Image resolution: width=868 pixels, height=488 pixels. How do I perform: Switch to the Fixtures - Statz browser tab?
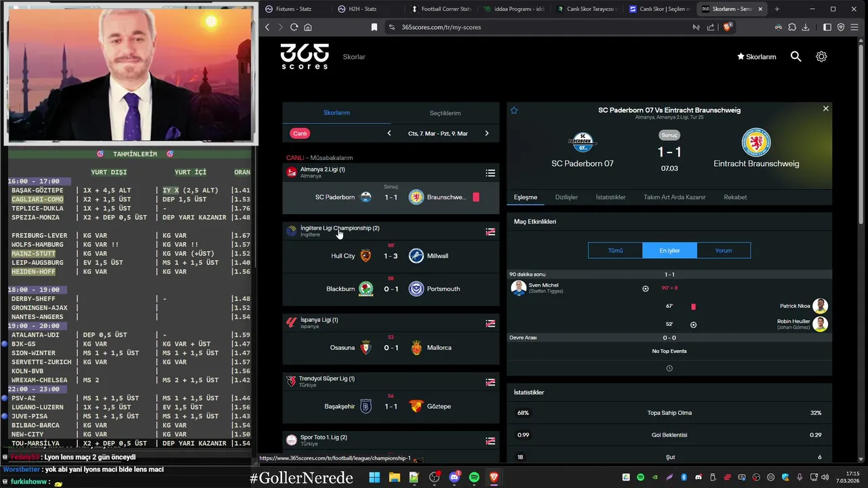[295, 9]
